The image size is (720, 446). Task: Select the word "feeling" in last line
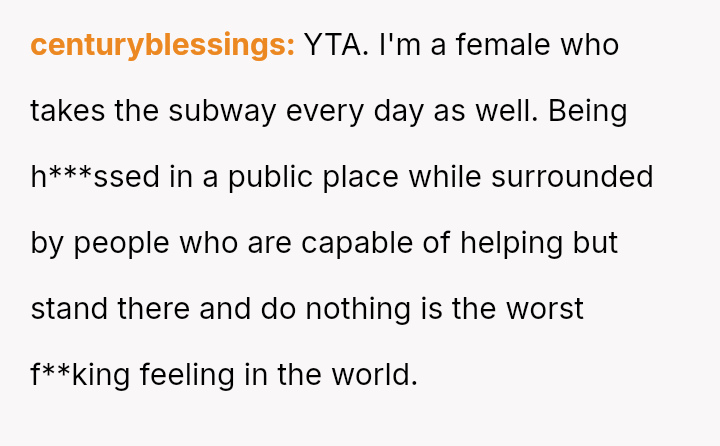(x=187, y=376)
